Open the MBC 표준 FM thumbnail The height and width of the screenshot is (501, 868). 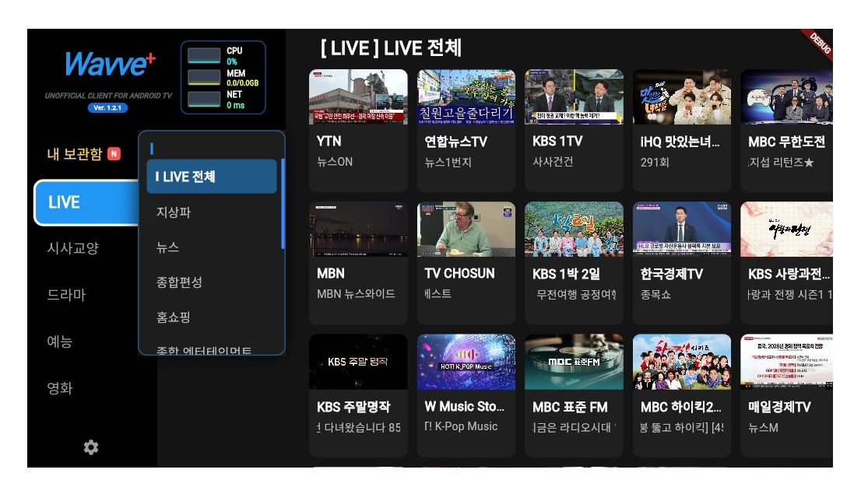[x=574, y=363]
